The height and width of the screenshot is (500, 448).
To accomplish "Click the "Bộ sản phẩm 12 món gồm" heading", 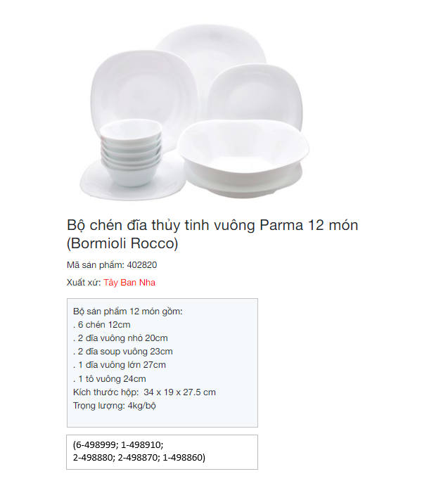I will 127,311.
